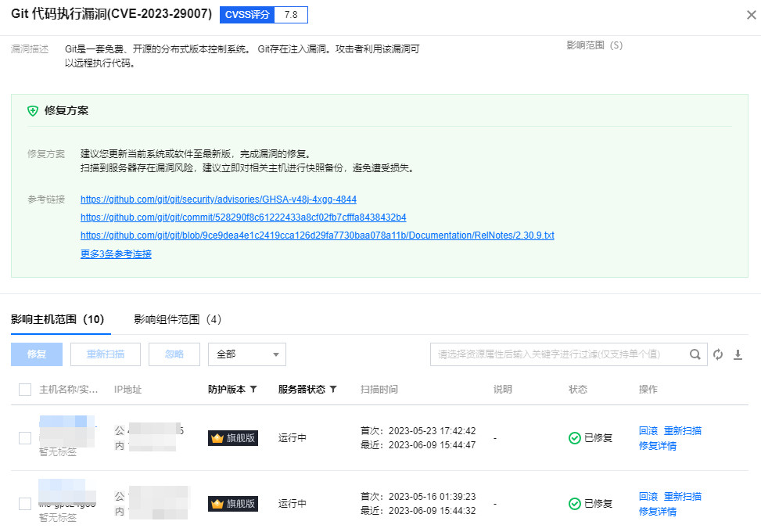Expand 更多3条参考连接 reference links
The width and height of the screenshot is (761, 532).
(x=116, y=254)
